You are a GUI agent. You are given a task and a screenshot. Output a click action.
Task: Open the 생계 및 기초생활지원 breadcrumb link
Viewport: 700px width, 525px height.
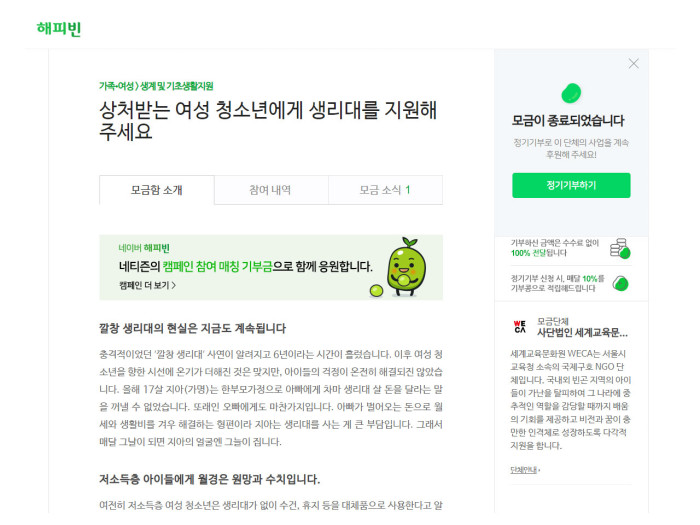(177, 86)
